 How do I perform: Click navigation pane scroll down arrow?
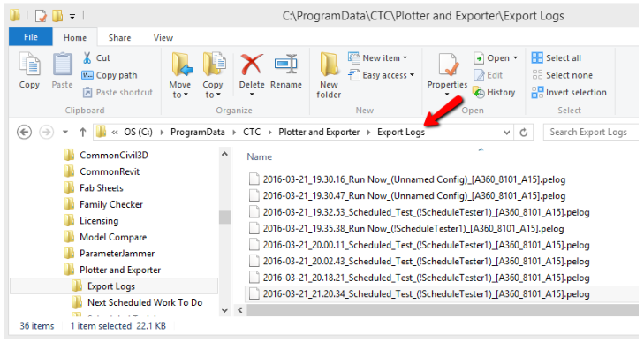point(224,310)
